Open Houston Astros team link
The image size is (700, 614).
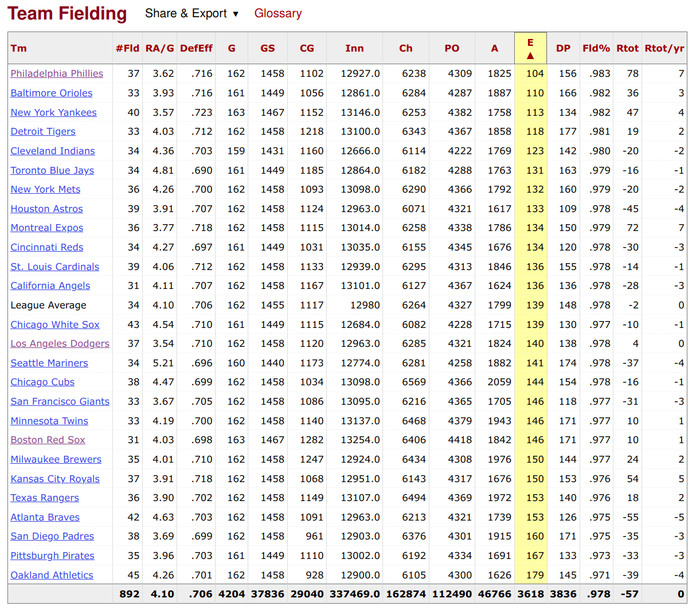[x=46, y=209]
